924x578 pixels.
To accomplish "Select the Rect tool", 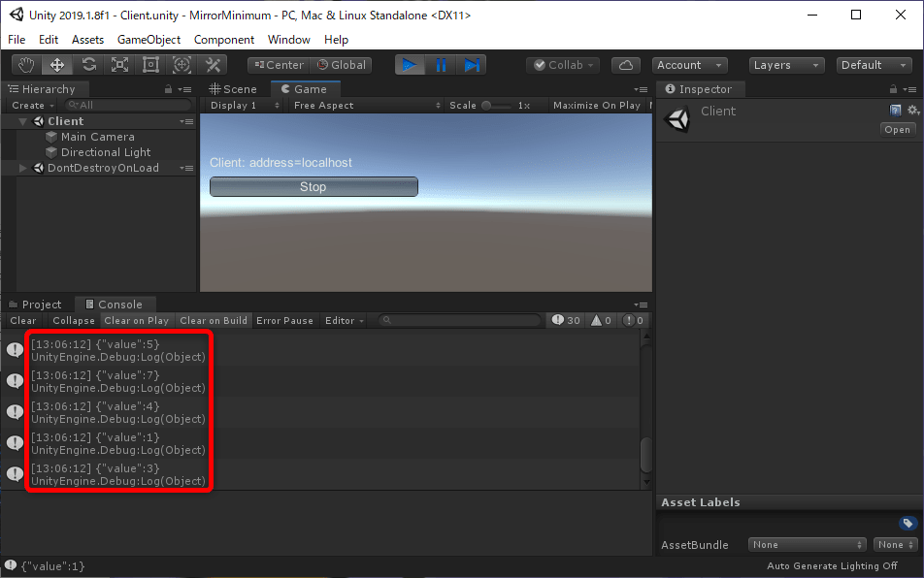I will tap(150, 65).
